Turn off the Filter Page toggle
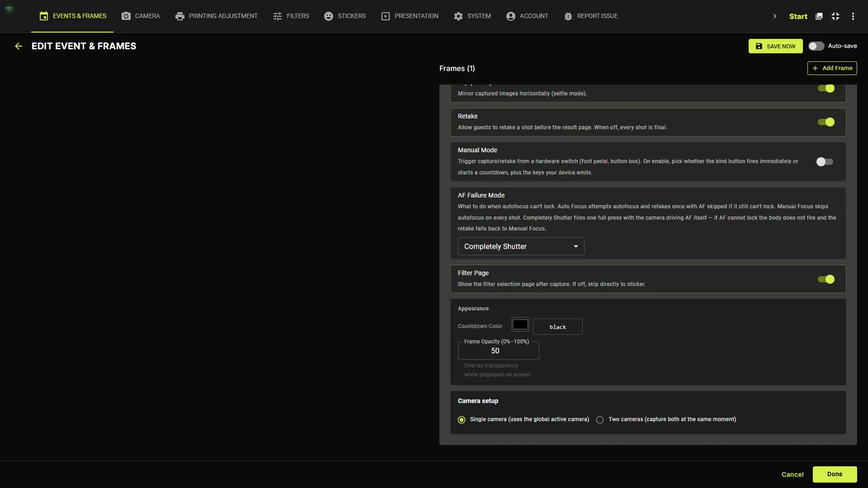The height and width of the screenshot is (488, 868). [826, 279]
